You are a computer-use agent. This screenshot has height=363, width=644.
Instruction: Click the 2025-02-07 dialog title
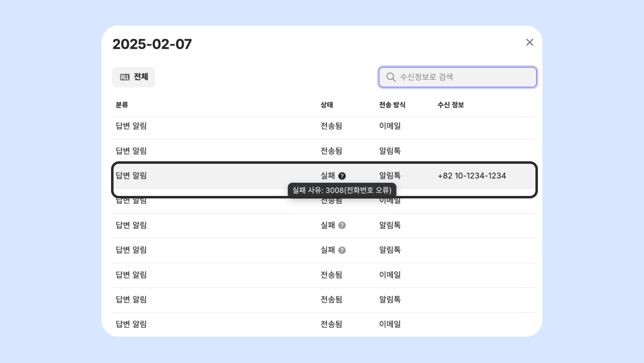152,44
